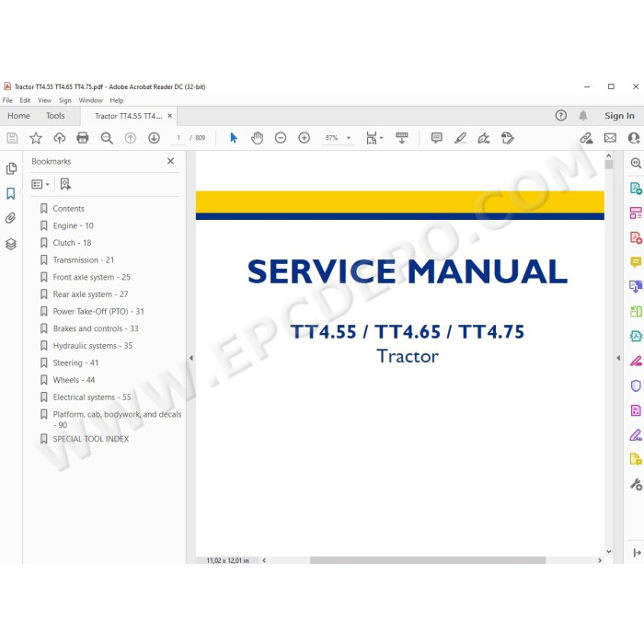
Task: Share a link to the file
Action: tap(586, 138)
